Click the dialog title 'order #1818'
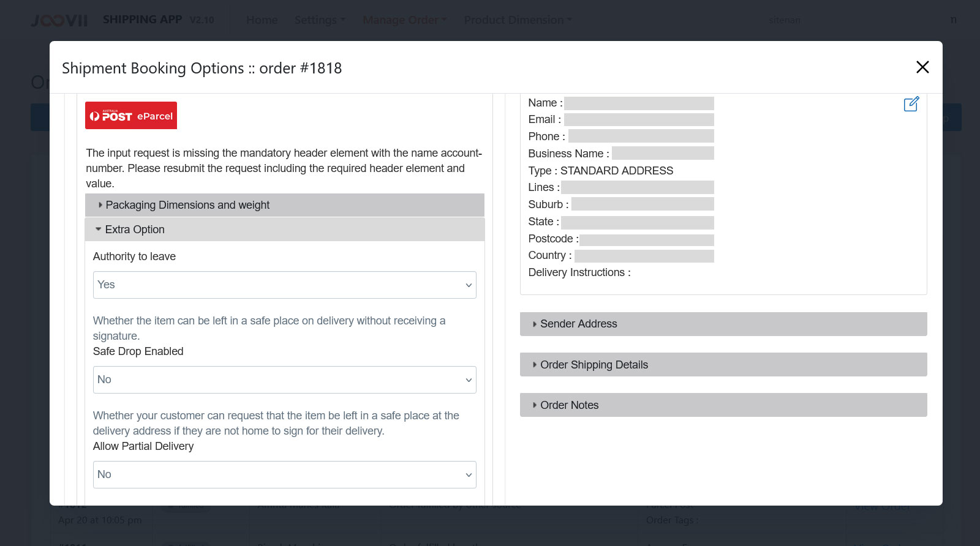The height and width of the screenshot is (546, 980). coord(301,68)
